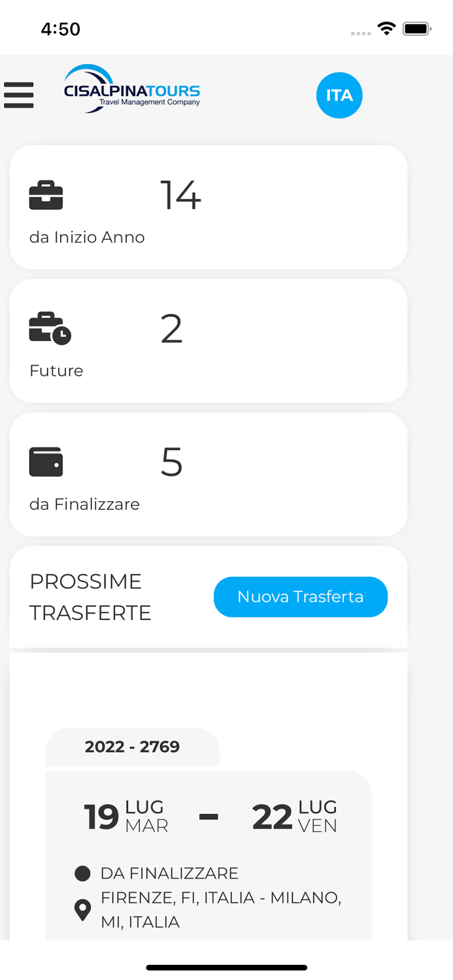Click the location pin icon on the trip card
The height and width of the screenshot is (980, 453).
pyautogui.click(x=82, y=909)
